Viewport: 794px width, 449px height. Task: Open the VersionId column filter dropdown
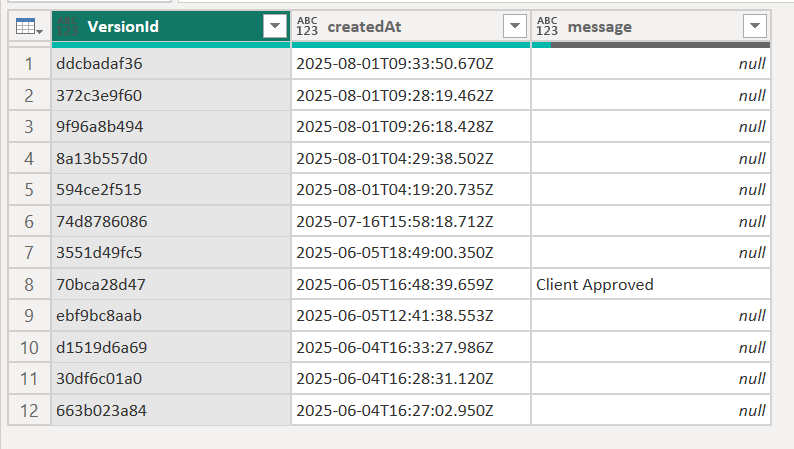275,26
